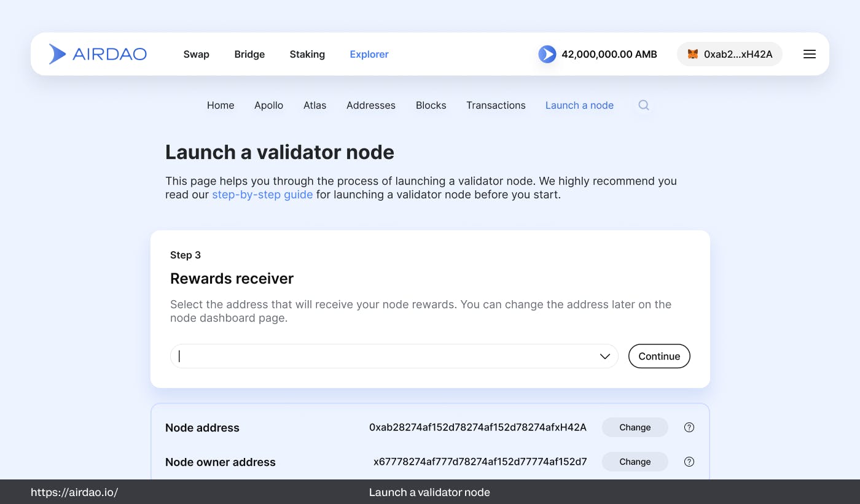This screenshot has width=860, height=504.
Task: Open the Staking menu item
Action: pos(307,54)
